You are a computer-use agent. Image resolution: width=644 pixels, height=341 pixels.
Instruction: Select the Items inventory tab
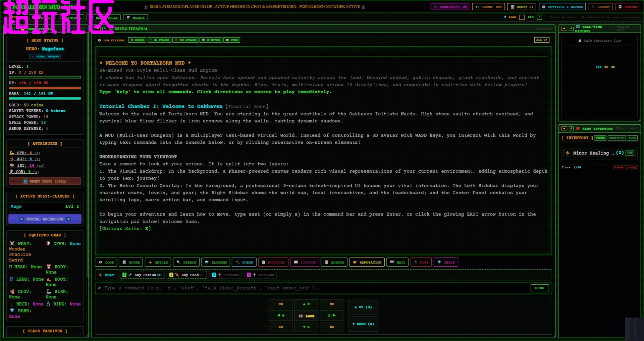click(x=600, y=138)
